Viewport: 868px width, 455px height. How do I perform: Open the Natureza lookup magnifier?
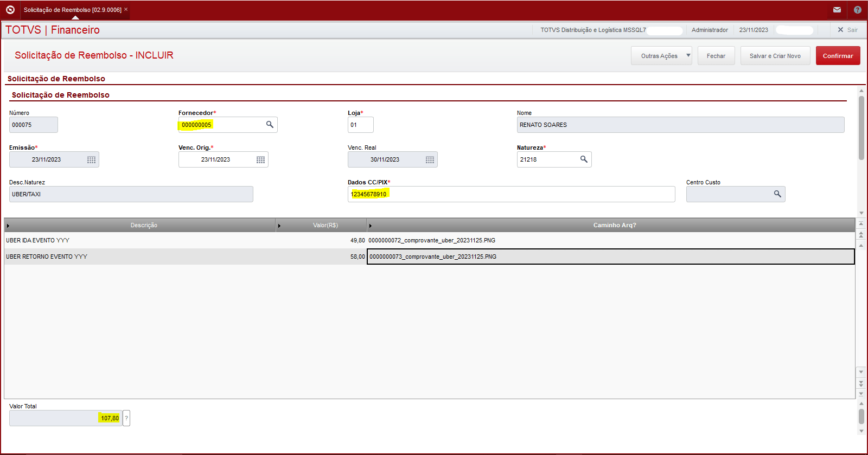click(x=584, y=159)
